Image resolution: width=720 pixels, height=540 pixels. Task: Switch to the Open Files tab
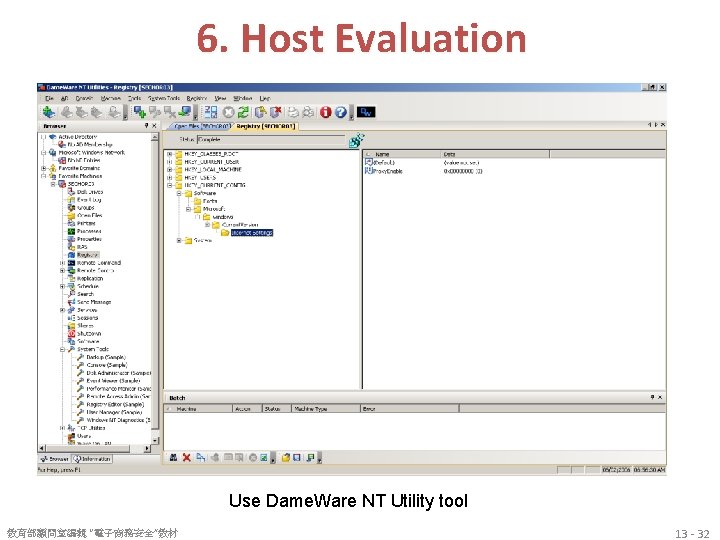(x=202, y=126)
